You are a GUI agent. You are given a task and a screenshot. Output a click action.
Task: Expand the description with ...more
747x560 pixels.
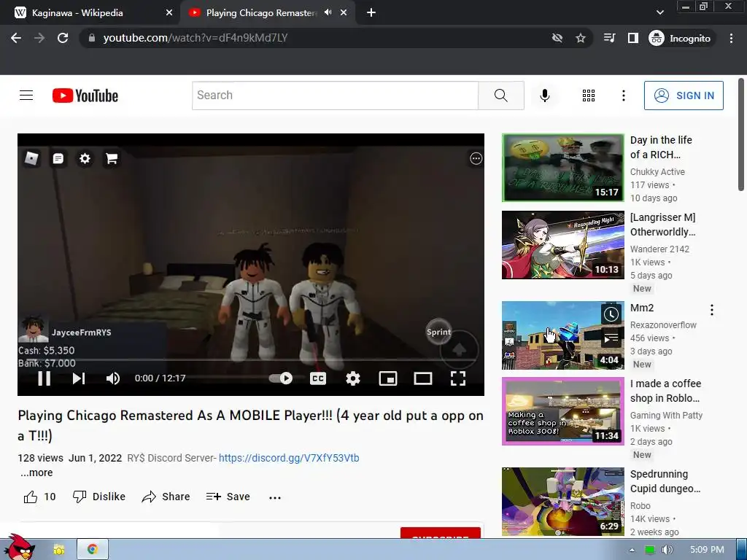[36, 472]
